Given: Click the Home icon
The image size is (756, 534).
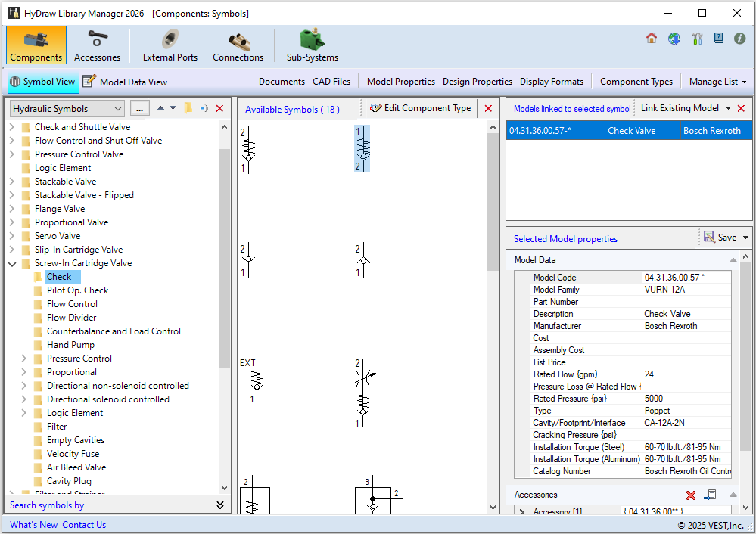Looking at the screenshot, I should pos(652,38).
